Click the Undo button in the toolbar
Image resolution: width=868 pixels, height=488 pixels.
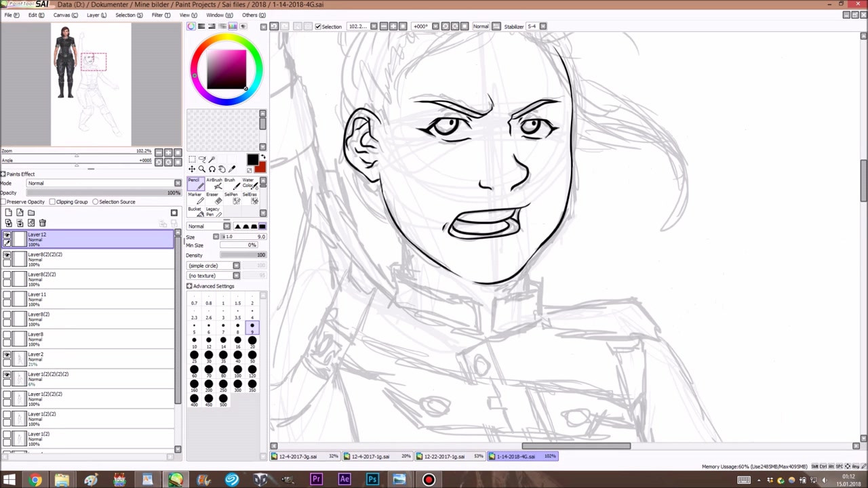tap(274, 26)
